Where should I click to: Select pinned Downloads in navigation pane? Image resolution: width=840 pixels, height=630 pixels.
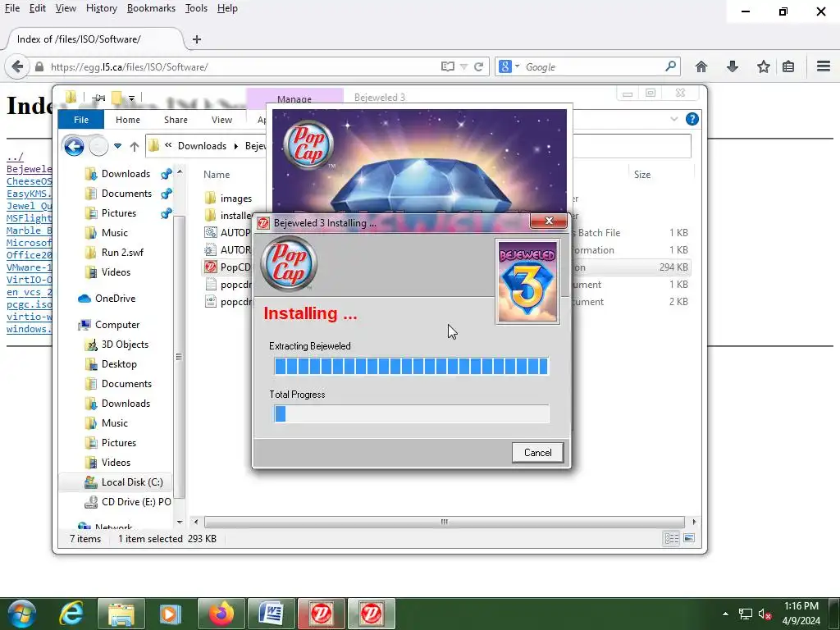click(126, 174)
